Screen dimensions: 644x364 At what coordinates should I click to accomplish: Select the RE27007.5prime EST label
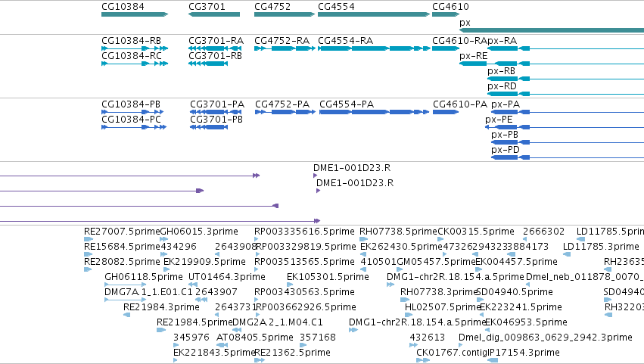tap(122, 232)
